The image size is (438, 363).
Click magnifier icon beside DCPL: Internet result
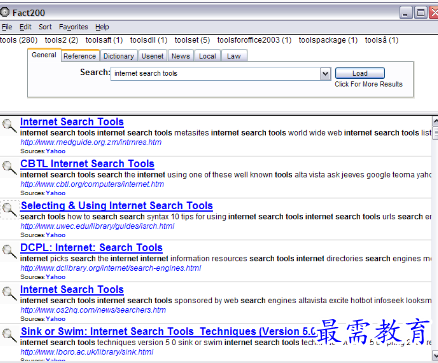(9, 252)
